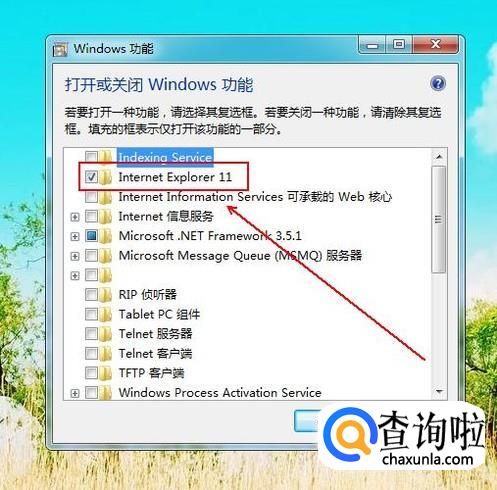
Task: Expand the Internet 信息服务 tree node
Action: [x=75, y=217]
